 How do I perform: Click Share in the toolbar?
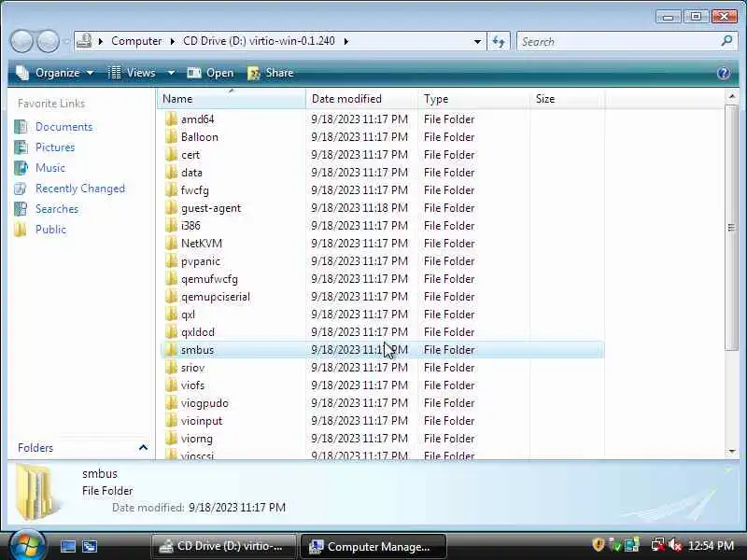(x=270, y=73)
